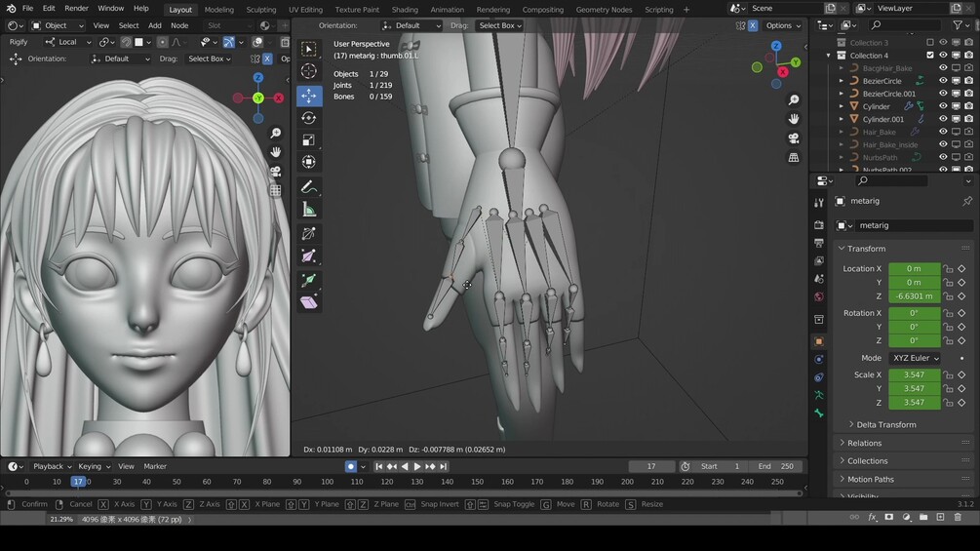Open the XYZ Euler rotation mode dropdown
The image size is (980, 551).
[x=915, y=358]
